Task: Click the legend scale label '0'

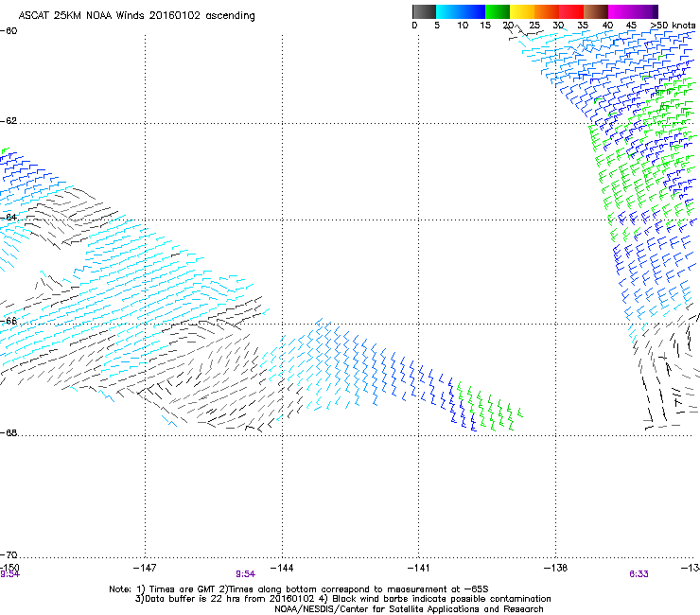Action: pos(414,25)
